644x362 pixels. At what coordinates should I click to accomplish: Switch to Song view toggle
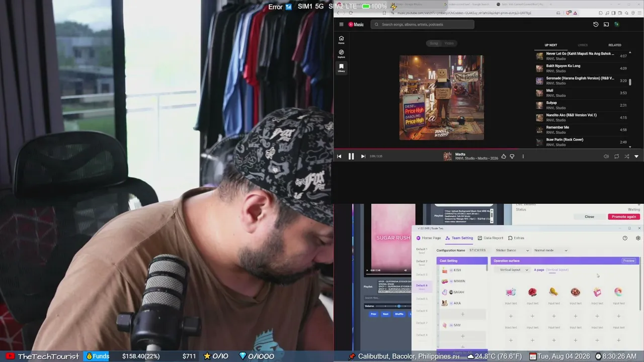pyautogui.click(x=434, y=43)
